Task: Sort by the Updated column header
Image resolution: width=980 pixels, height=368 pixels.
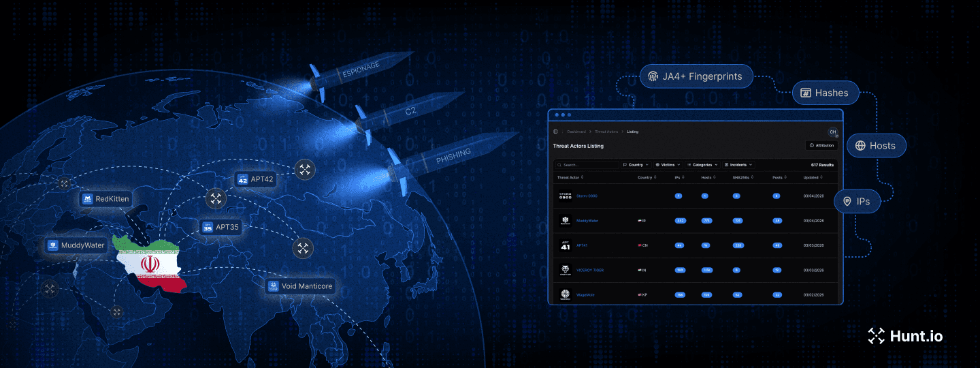Action: [813, 177]
